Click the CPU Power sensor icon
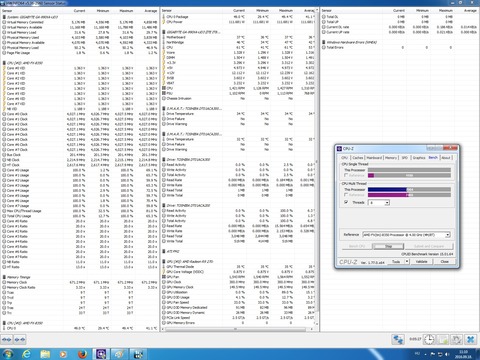Screen dimensions: 480x360 point(164,22)
